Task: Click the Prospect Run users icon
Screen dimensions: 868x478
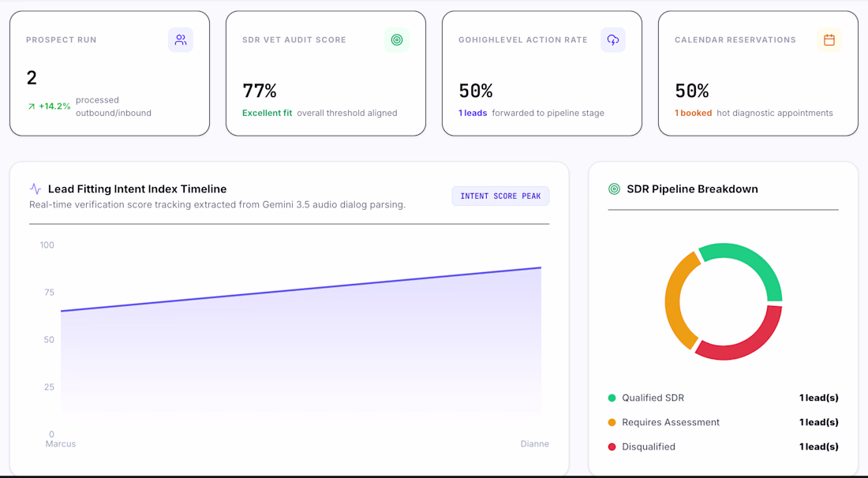Action: coord(181,39)
